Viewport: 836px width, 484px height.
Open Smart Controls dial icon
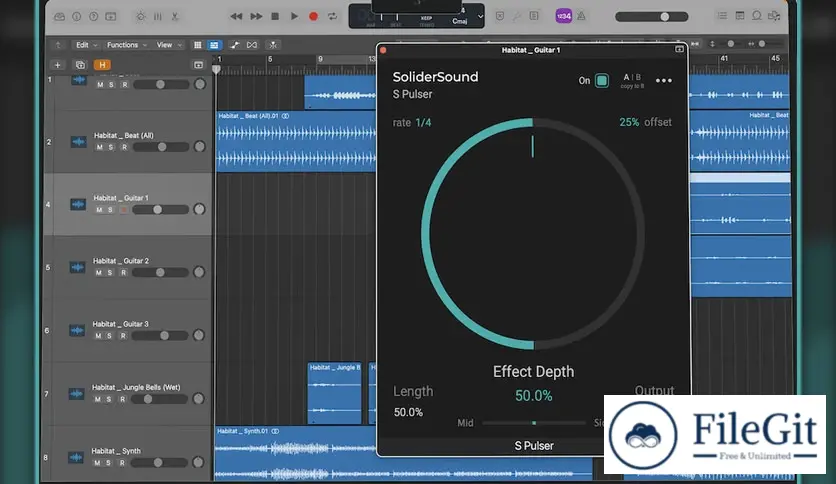(x=141, y=17)
